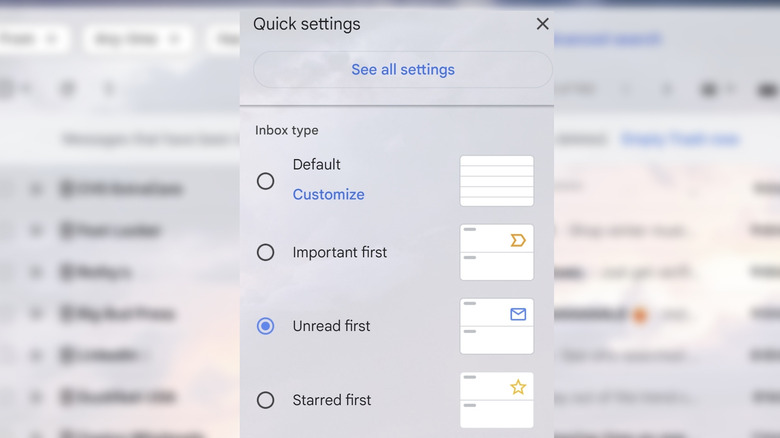Select the Important first radio button

[x=265, y=253]
